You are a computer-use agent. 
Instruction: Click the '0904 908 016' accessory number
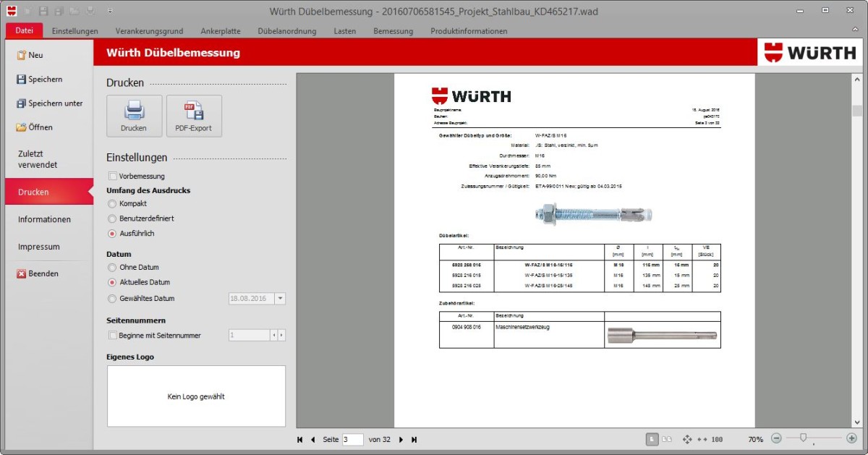(467, 327)
